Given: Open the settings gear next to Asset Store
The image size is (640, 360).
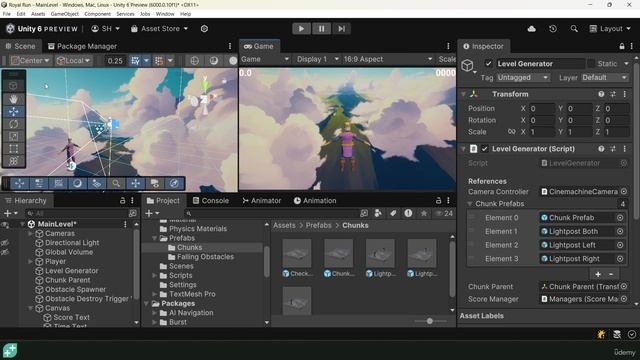Looking at the screenshot, I should click(204, 29).
